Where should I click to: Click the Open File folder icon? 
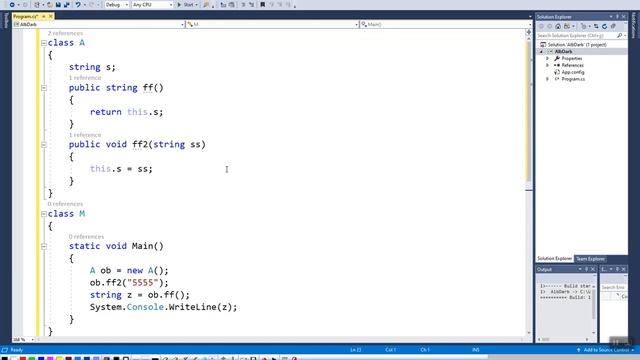(x=50, y=4)
